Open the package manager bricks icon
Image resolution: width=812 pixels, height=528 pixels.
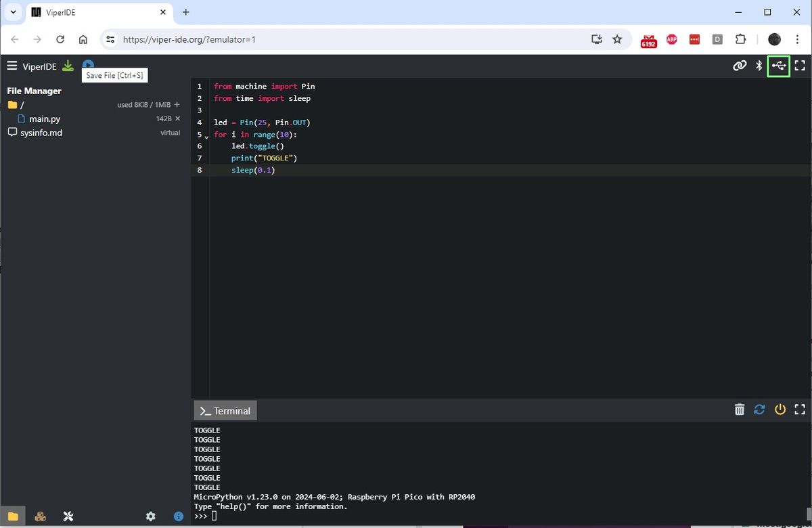coord(40,516)
